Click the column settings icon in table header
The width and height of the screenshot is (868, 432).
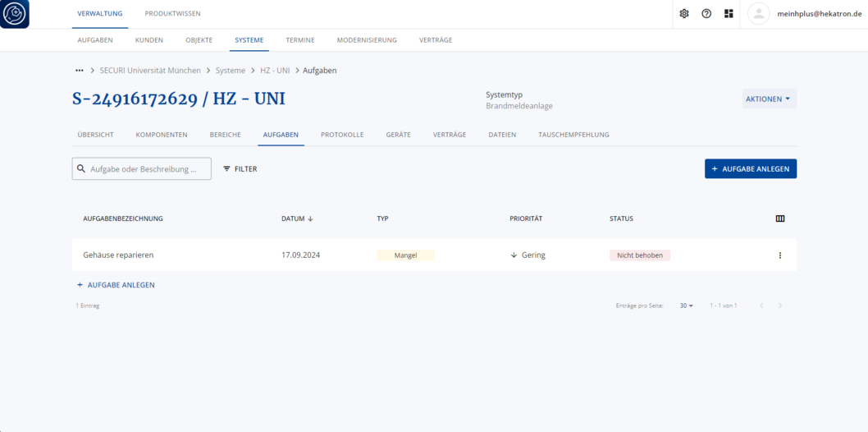780,218
